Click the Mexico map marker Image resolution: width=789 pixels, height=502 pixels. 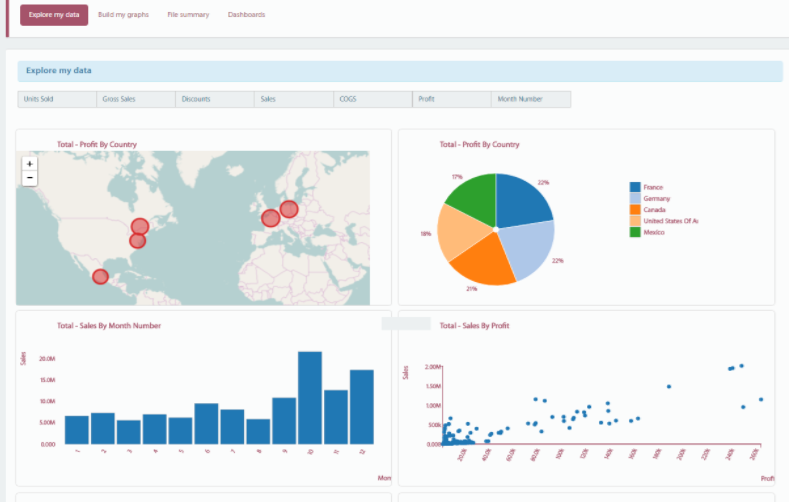100,277
